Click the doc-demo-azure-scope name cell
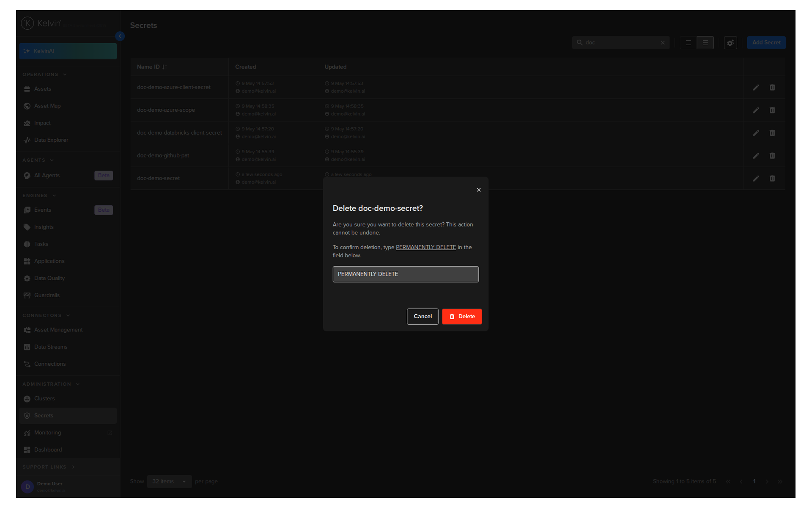812x508 pixels. coord(179,110)
